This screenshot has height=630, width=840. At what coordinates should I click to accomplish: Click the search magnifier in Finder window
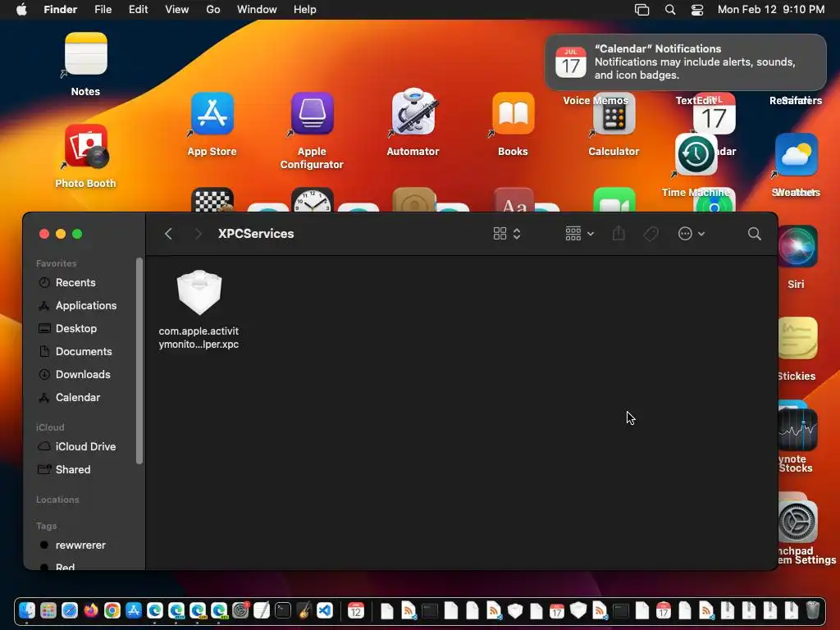(755, 234)
